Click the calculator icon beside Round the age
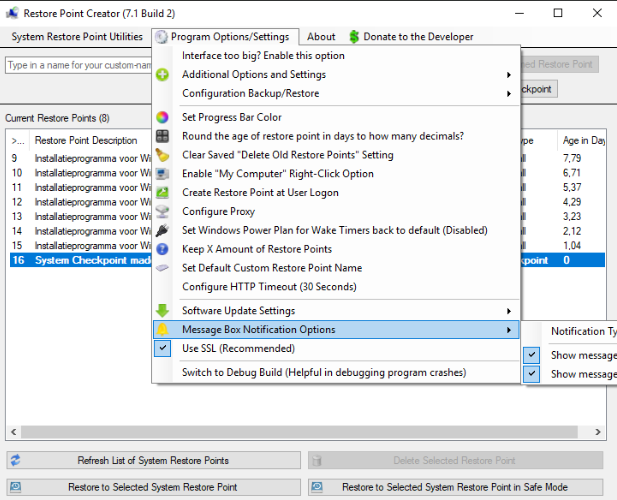The width and height of the screenshot is (617, 500). tap(163, 136)
